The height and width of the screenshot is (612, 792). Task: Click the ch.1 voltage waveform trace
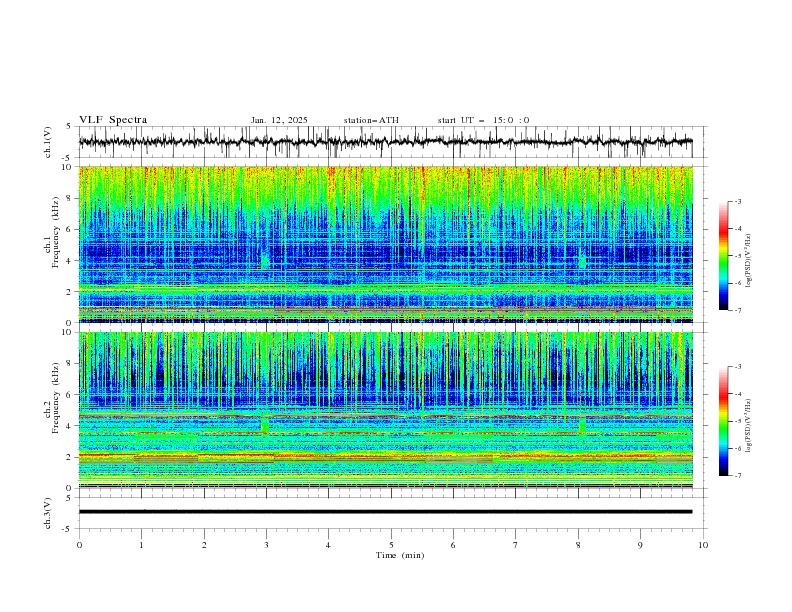click(385, 142)
